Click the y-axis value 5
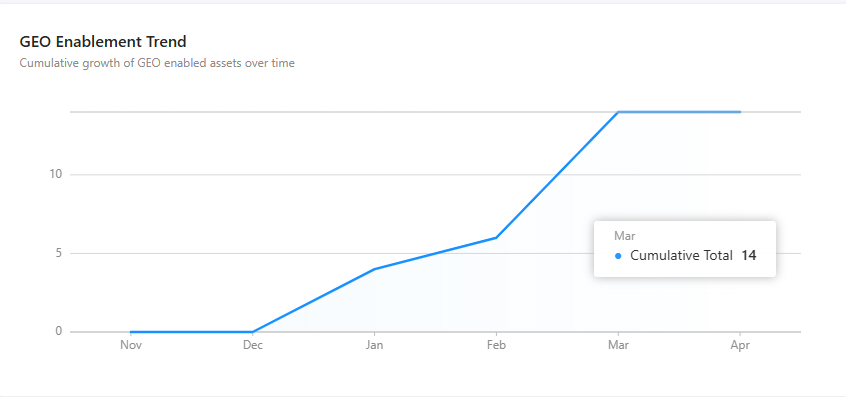 pyautogui.click(x=59, y=253)
